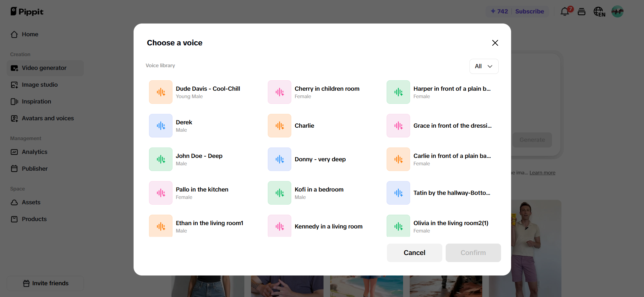Pick the Charlie voice
This screenshot has height=297, width=644.
pyautogui.click(x=304, y=126)
